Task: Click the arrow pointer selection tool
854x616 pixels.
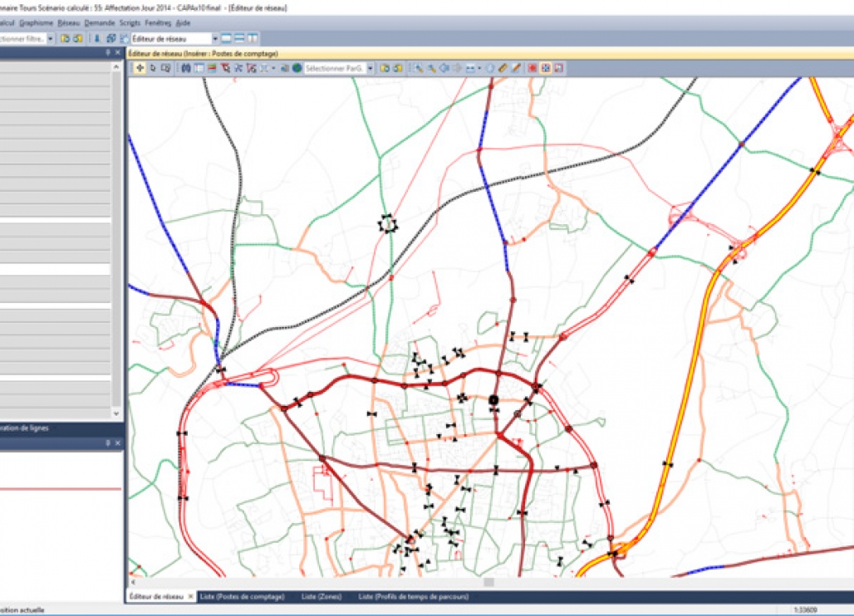Action: (153, 68)
